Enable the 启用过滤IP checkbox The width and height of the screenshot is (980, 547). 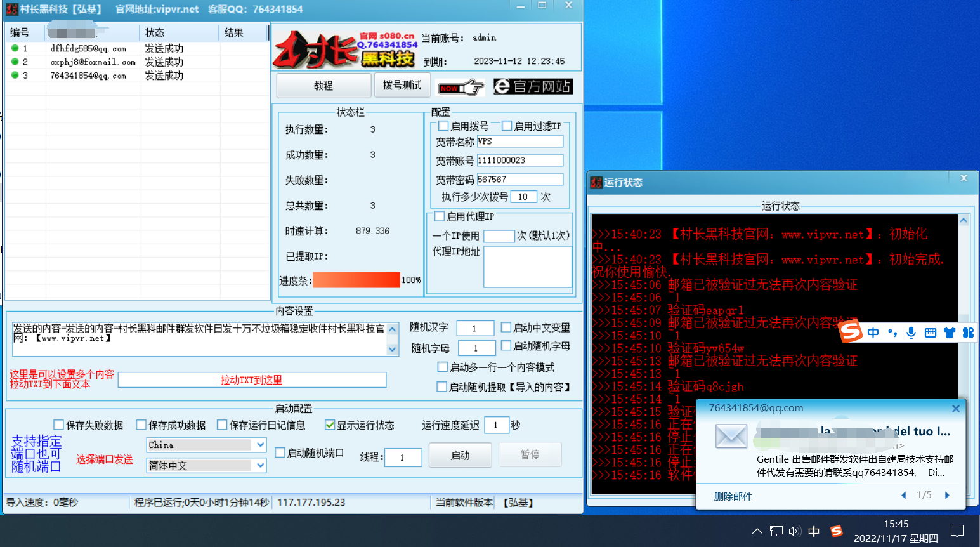507,126
